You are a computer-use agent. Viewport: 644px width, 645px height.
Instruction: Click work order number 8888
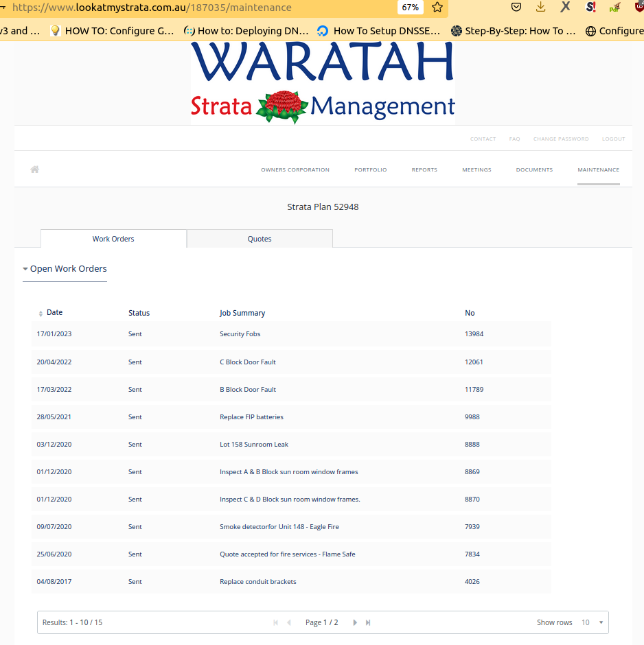click(472, 444)
